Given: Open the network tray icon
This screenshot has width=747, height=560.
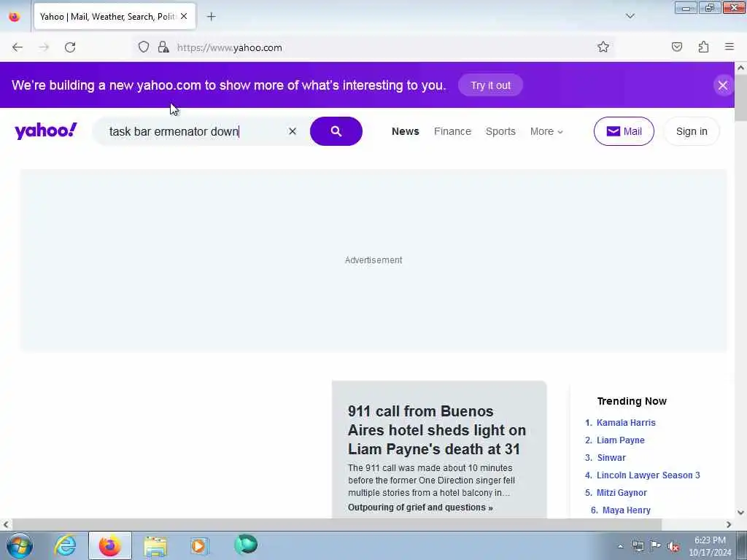Looking at the screenshot, I should click(x=638, y=546).
